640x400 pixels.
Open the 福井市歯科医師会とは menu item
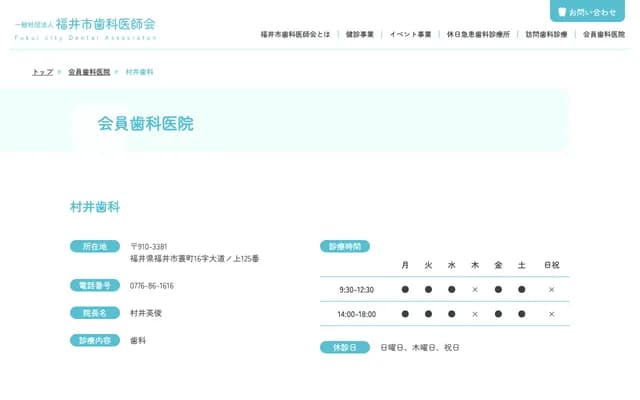coord(295,34)
